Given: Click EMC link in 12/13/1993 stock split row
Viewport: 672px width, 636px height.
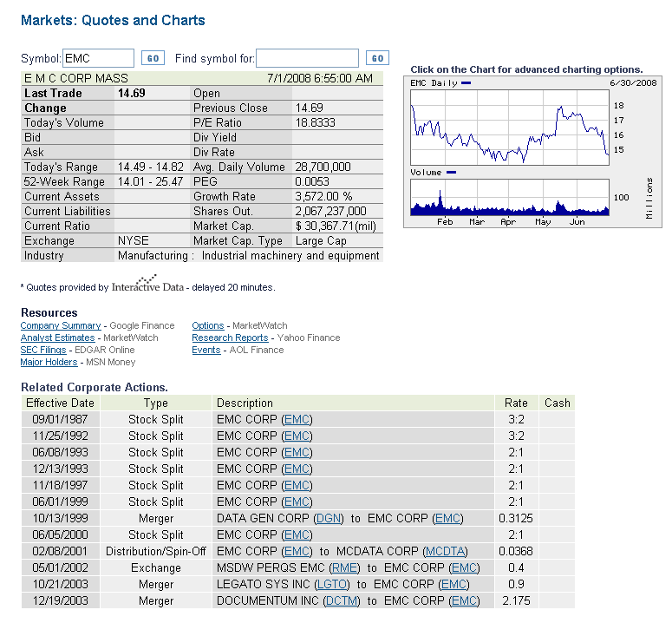Looking at the screenshot, I should (297, 469).
